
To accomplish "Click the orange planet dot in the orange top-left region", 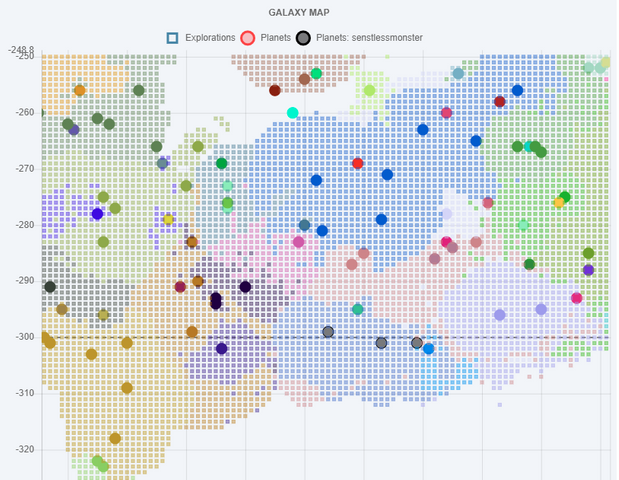I will click(x=80, y=90).
